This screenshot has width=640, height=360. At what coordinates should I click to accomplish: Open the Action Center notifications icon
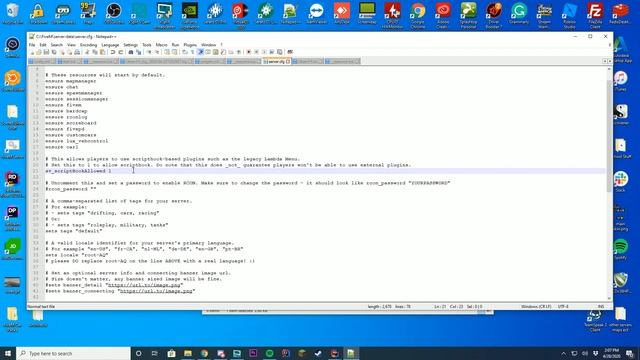pos(630,353)
